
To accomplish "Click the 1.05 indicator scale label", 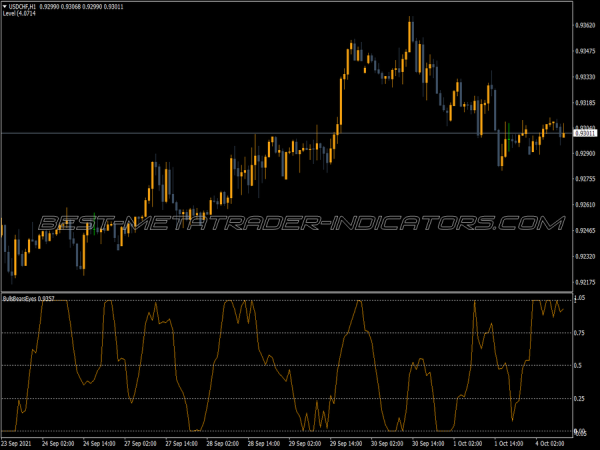I will coord(579,297).
